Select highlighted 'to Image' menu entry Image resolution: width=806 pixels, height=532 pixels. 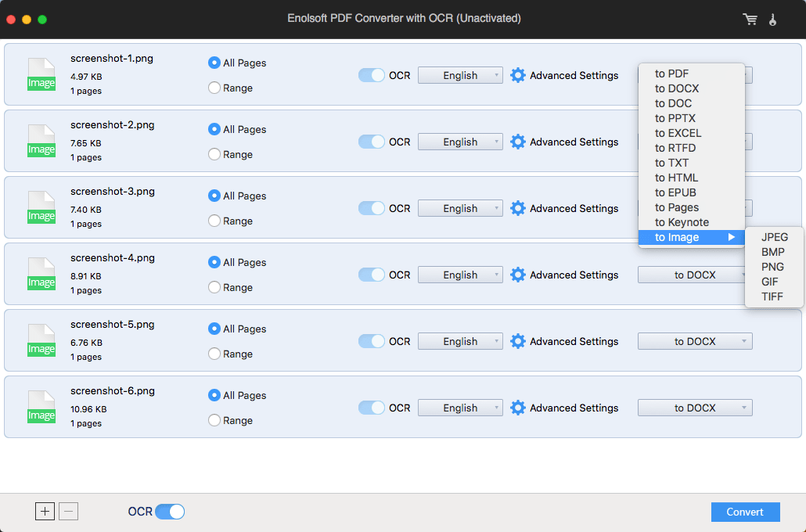click(x=692, y=238)
